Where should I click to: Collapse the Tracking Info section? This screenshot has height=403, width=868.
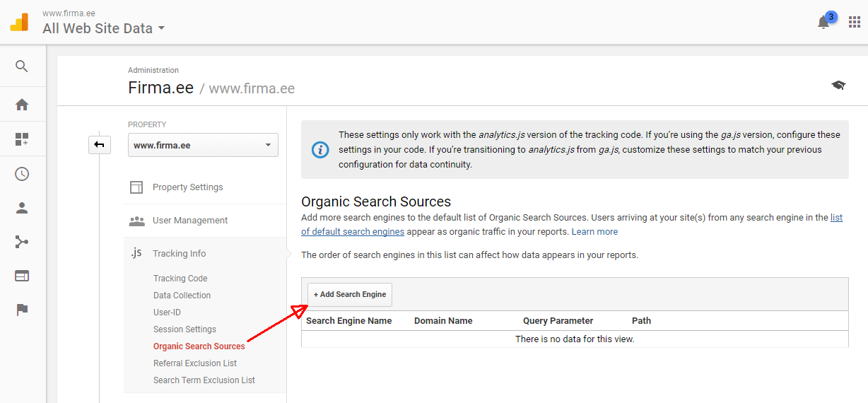tap(180, 254)
